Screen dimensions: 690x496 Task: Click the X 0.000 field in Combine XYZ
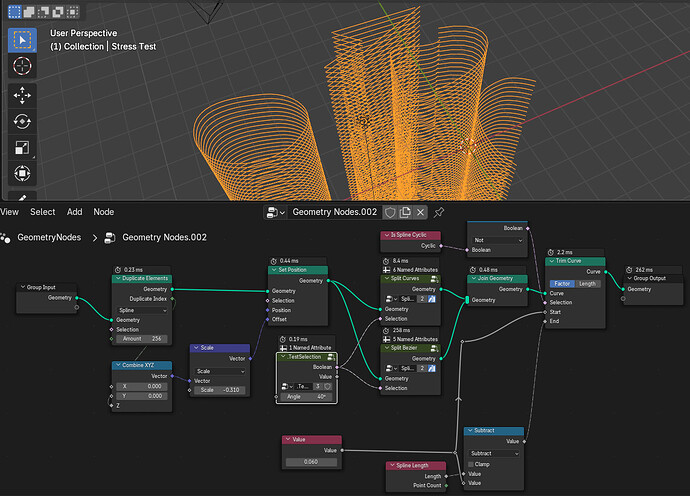point(142,386)
